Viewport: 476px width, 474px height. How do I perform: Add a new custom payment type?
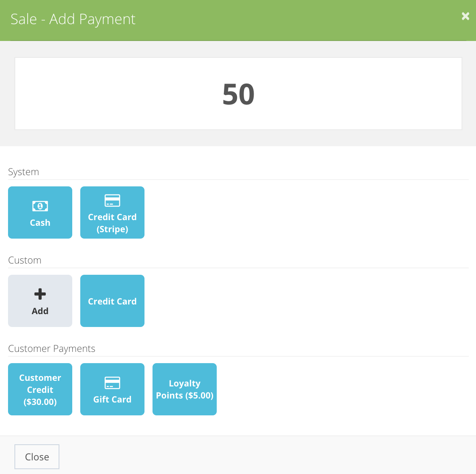tap(40, 301)
